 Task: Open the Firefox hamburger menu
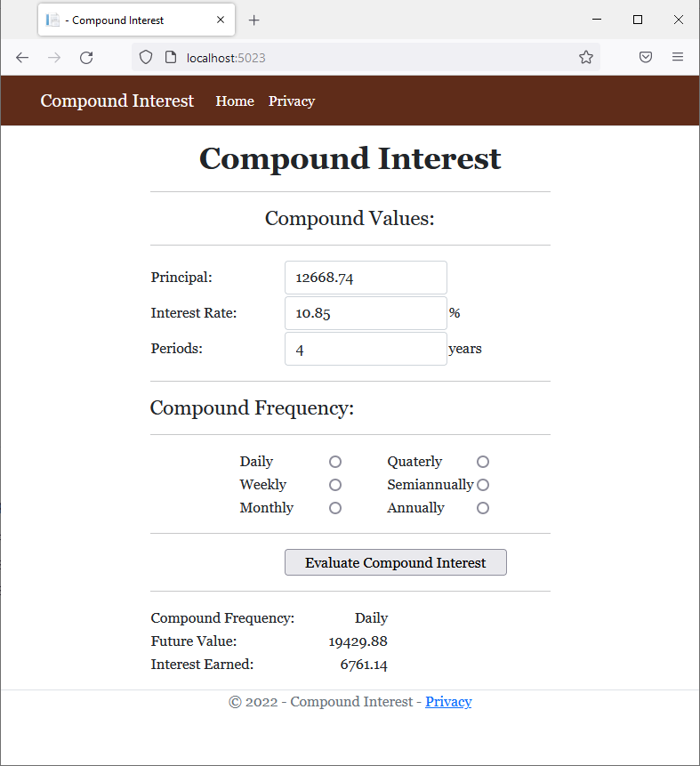click(678, 57)
